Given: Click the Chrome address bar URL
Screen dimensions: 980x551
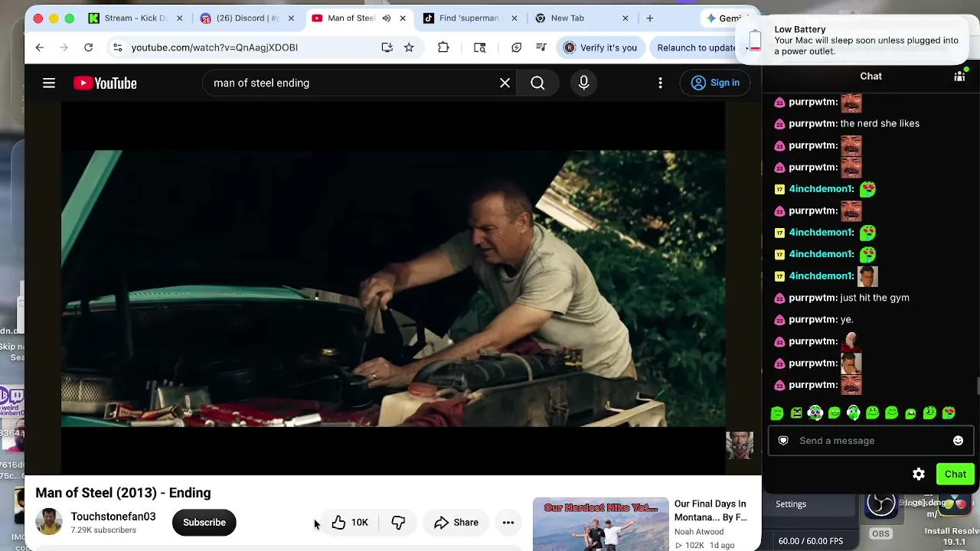Looking at the screenshot, I should pyautogui.click(x=214, y=47).
